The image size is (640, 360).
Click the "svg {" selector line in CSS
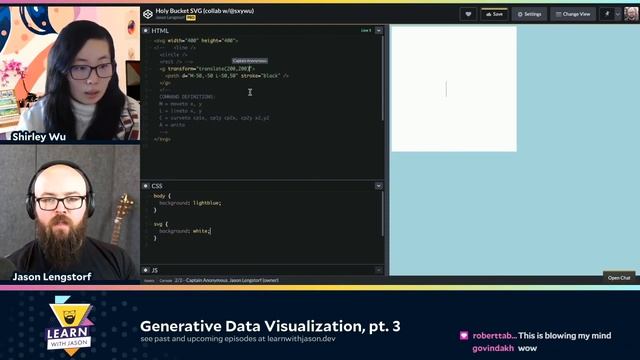point(161,224)
